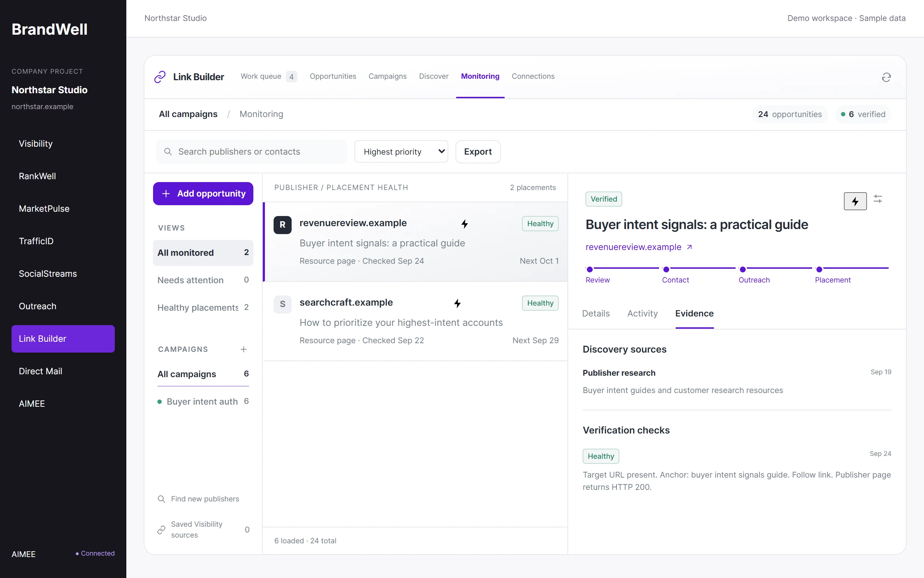
Task: Select the Evidence tab
Action: pyautogui.click(x=694, y=313)
